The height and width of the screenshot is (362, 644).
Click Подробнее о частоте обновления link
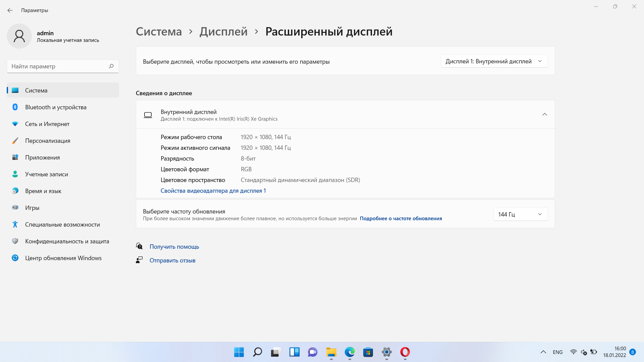click(400, 219)
